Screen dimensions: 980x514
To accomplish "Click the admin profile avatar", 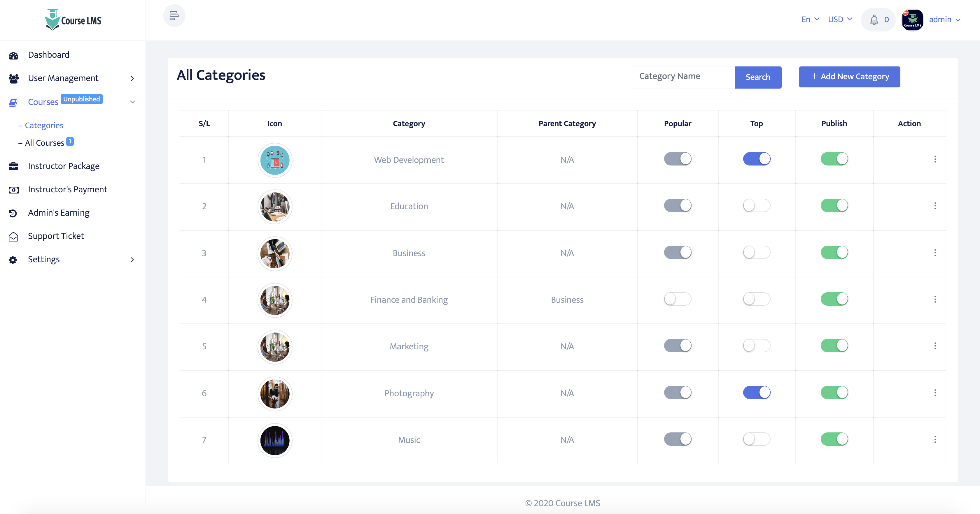I will [x=912, y=20].
